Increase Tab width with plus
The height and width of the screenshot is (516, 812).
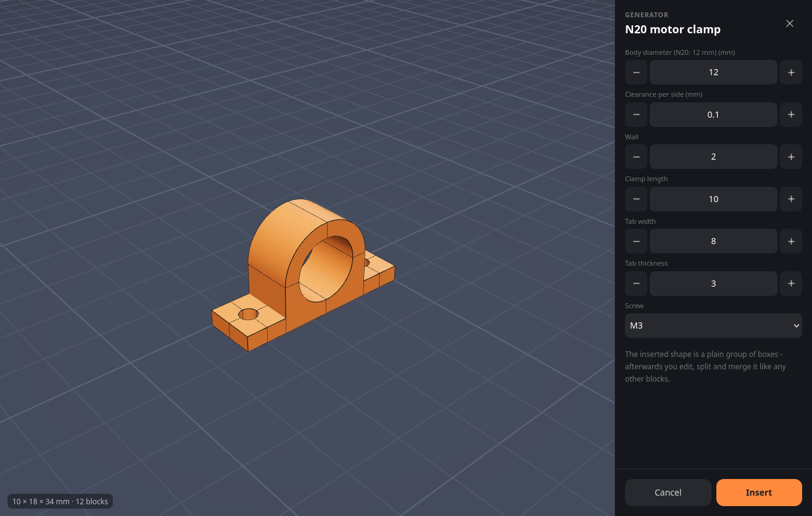click(x=791, y=241)
